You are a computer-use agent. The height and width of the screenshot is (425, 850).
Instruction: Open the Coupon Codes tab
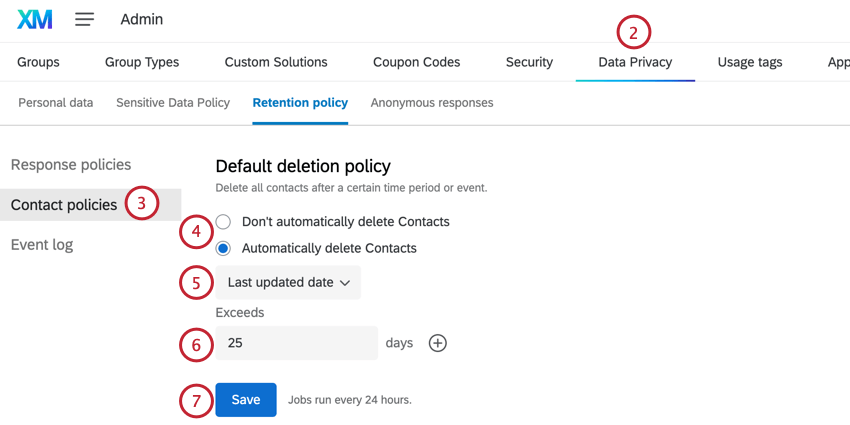tap(416, 62)
